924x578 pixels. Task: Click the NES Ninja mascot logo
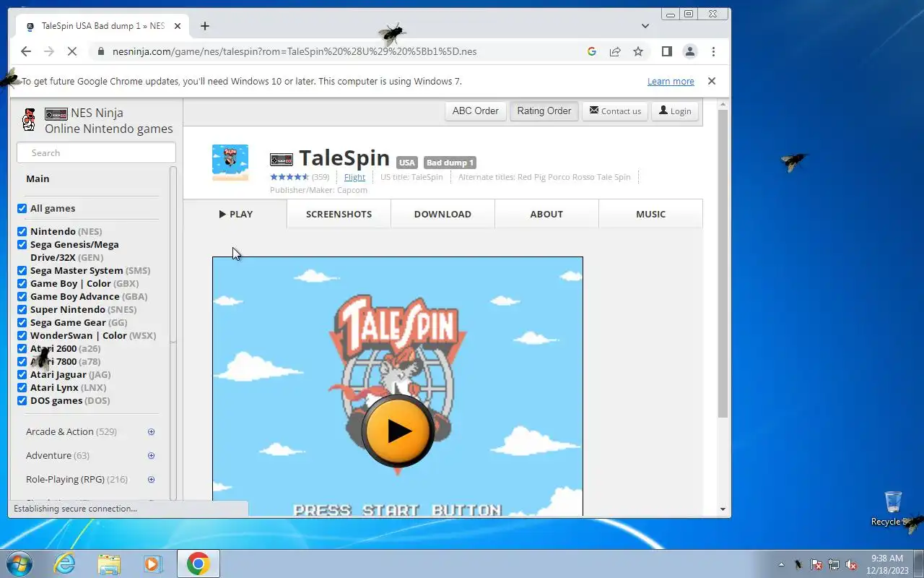click(29, 119)
